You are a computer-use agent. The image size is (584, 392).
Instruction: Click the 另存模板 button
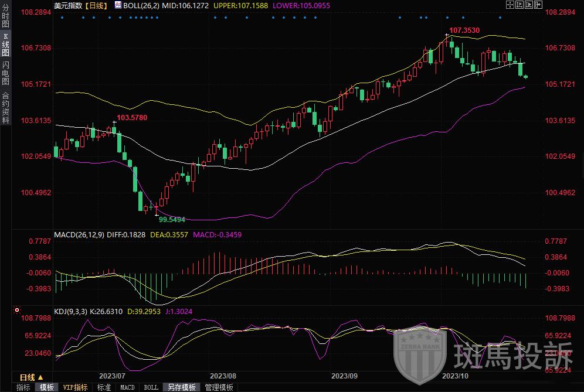point(181,387)
